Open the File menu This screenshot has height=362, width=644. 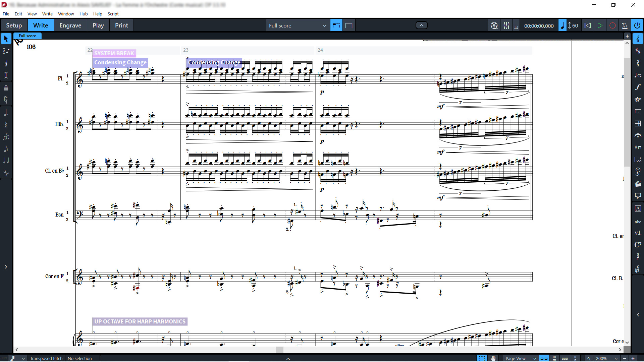6,14
